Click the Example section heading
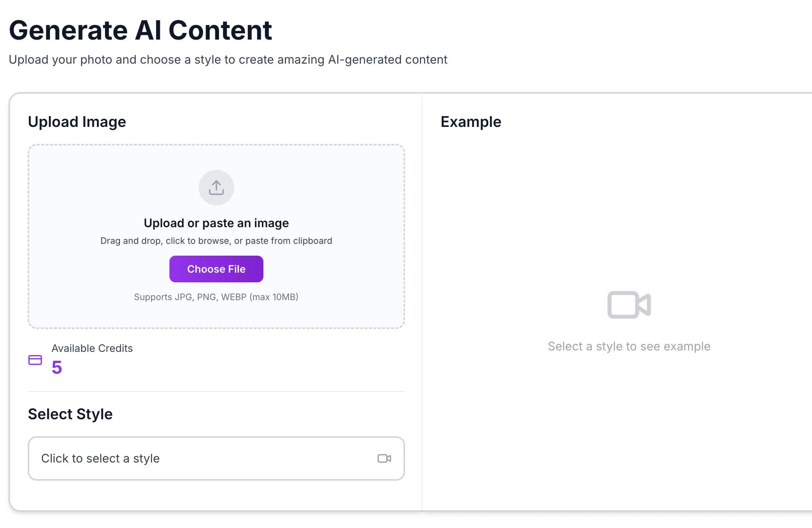Image resolution: width=812 pixels, height=528 pixels. click(x=471, y=121)
